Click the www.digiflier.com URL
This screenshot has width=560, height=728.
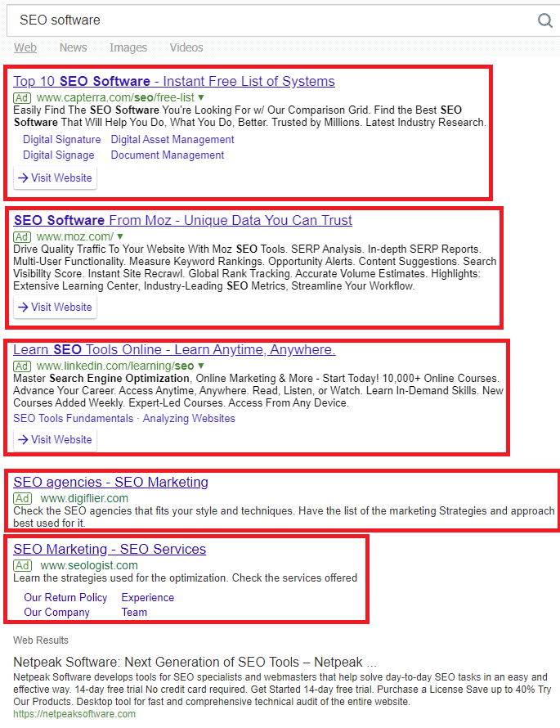84,499
